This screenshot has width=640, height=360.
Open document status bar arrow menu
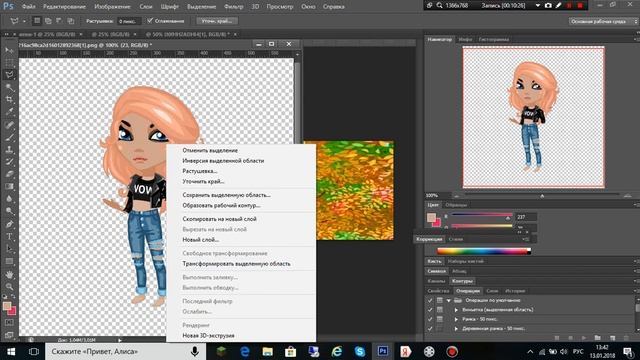click(120, 340)
